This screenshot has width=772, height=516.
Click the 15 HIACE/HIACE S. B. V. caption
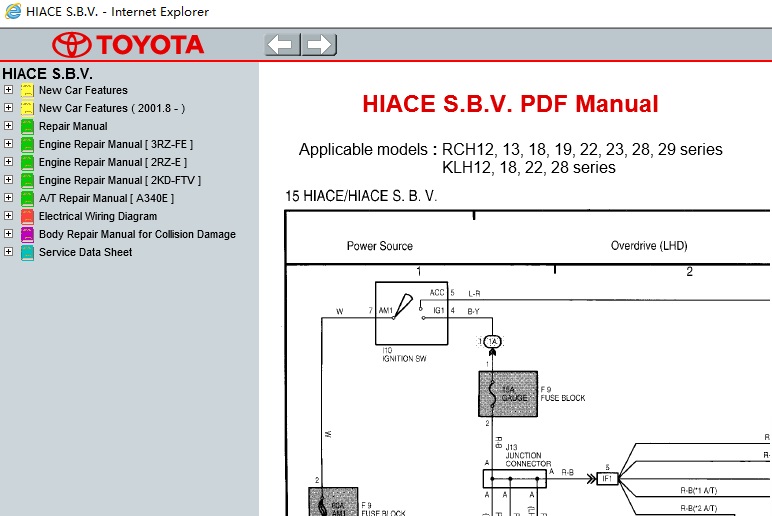(361, 196)
